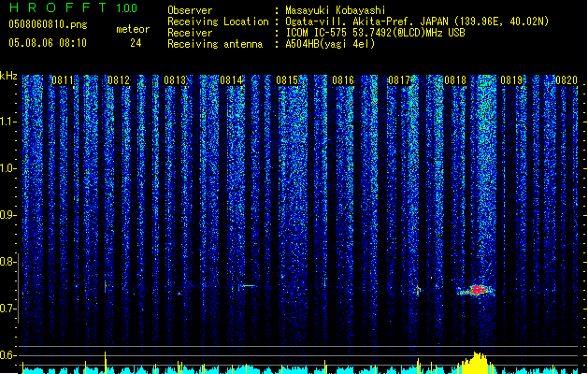Click the small red echo near 0817
Viewport: 588px width, 374px height.
click(x=418, y=290)
